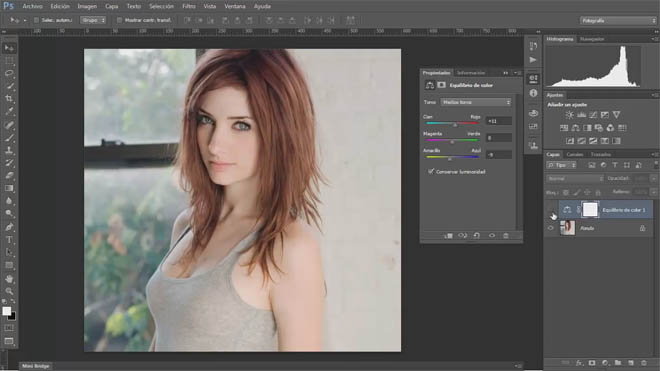Image resolution: width=660 pixels, height=371 pixels.
Task: Select the Brush tool
Action: point(9,138)
